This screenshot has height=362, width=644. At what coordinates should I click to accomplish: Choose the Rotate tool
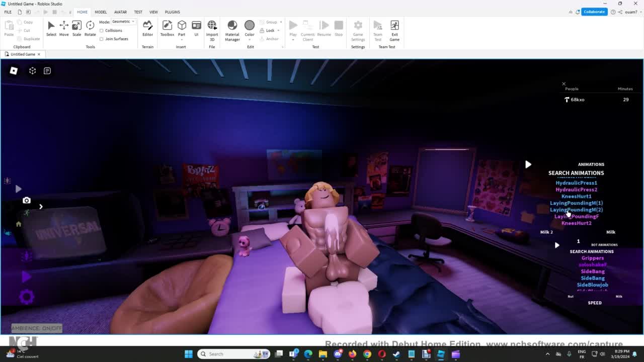tap(90, 28)
